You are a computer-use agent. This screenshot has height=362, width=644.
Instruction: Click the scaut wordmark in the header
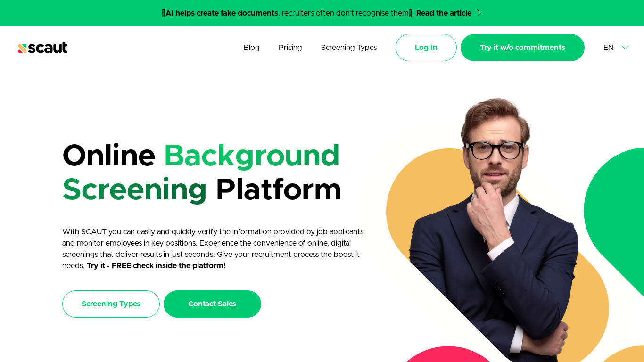tap(48, 48)
